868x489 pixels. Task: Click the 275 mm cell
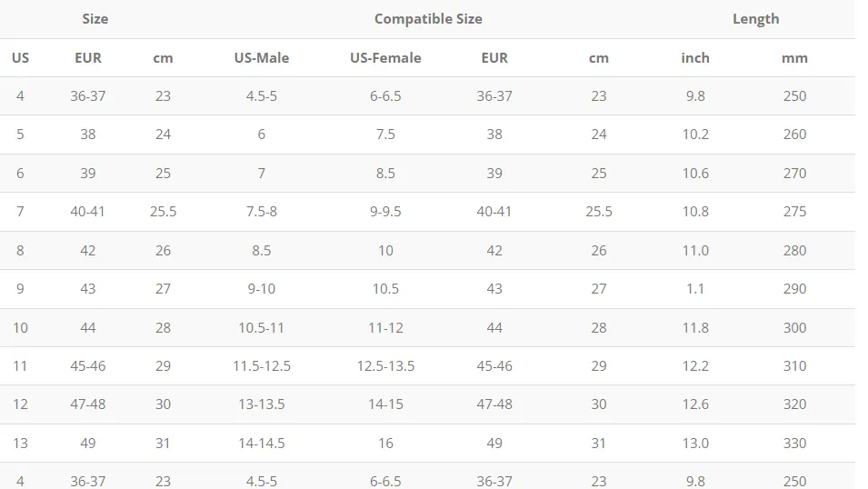794,212
